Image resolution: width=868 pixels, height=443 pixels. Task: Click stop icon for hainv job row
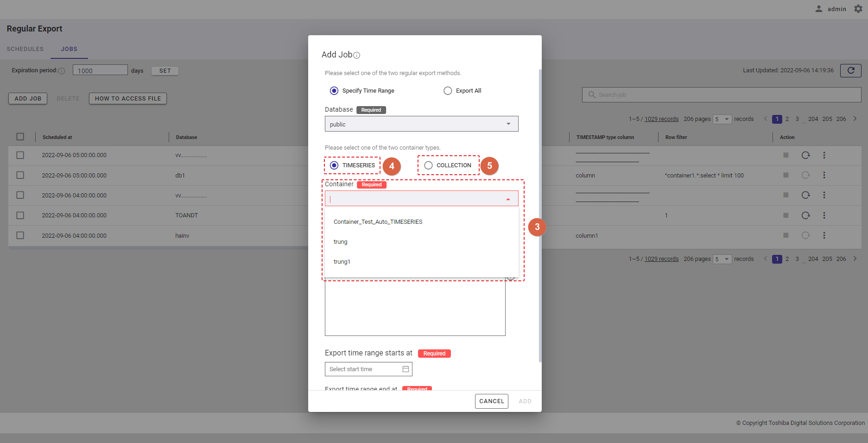(786, 235)
